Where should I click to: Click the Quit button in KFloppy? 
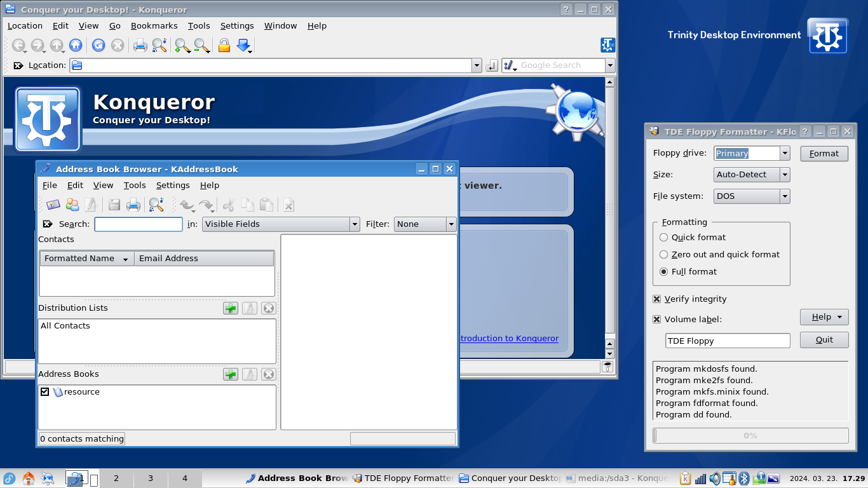[x=824, y=340]
